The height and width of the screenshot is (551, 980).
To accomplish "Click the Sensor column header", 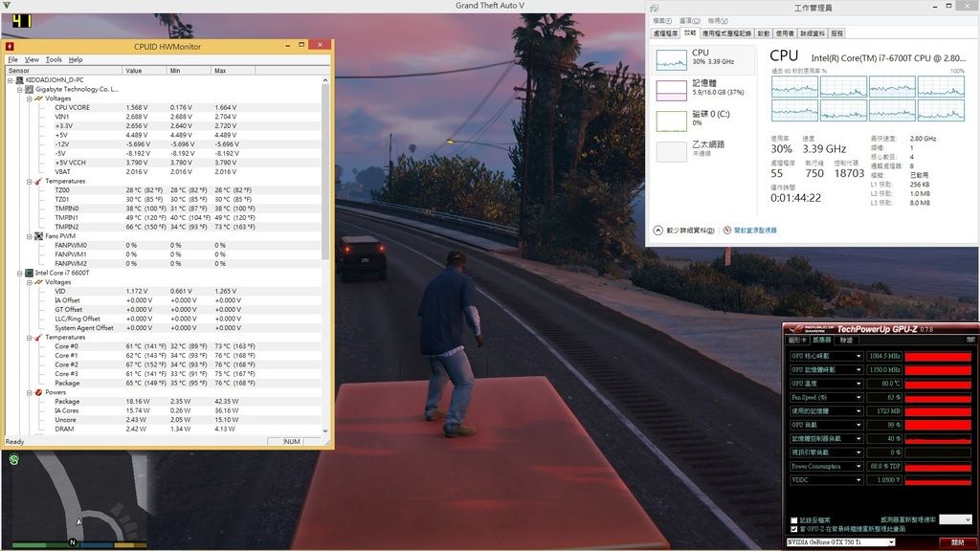I will pos(63,71).
